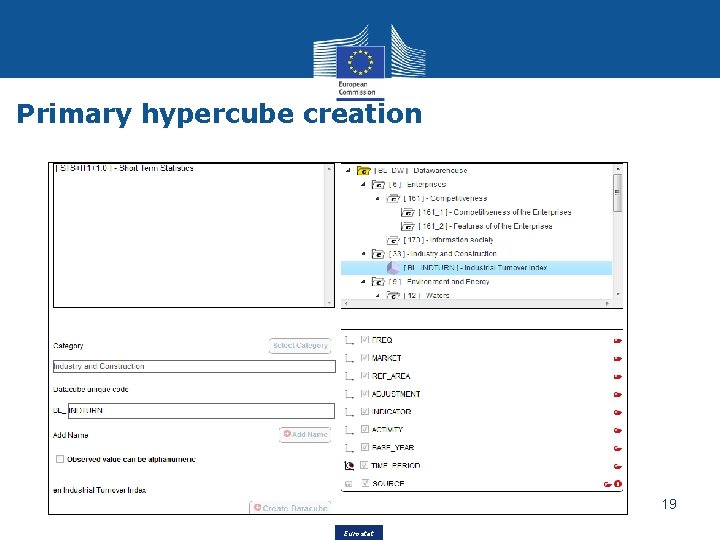Select Industrial Turnover Index tree row

click(476, 268)
